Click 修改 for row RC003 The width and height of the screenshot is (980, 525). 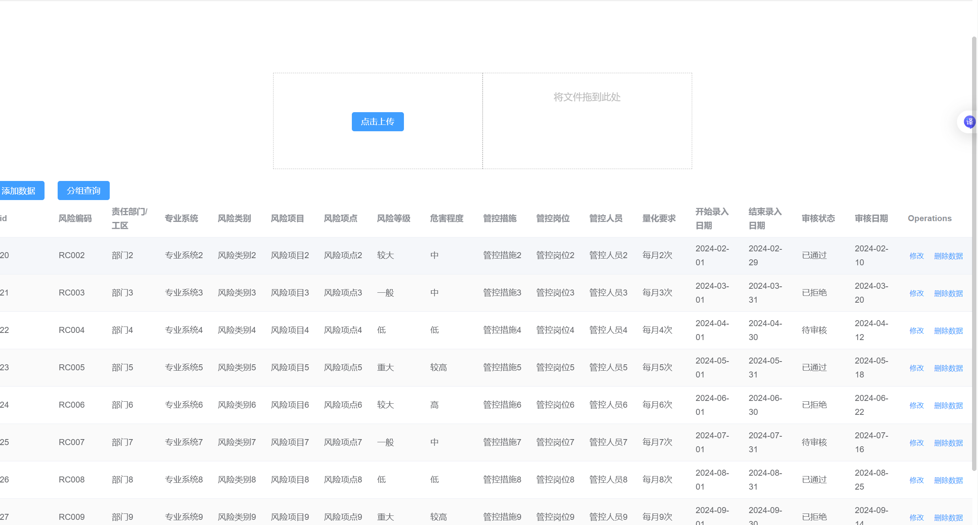(916, 293)
